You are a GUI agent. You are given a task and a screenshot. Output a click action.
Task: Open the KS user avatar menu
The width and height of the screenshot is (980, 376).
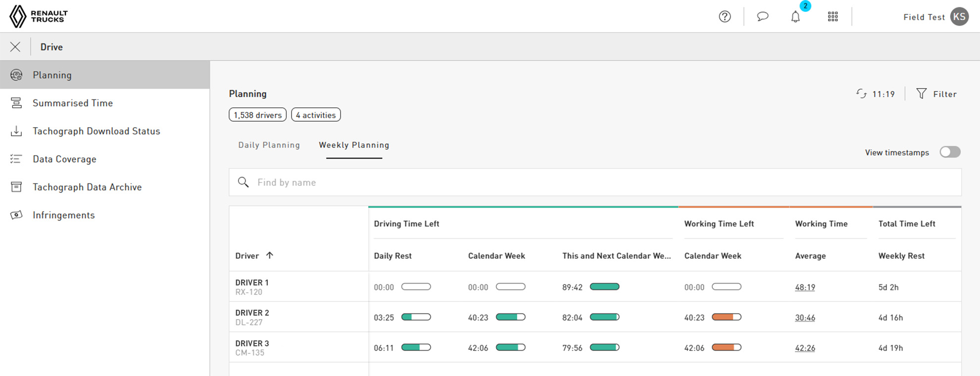pos(959,17)
